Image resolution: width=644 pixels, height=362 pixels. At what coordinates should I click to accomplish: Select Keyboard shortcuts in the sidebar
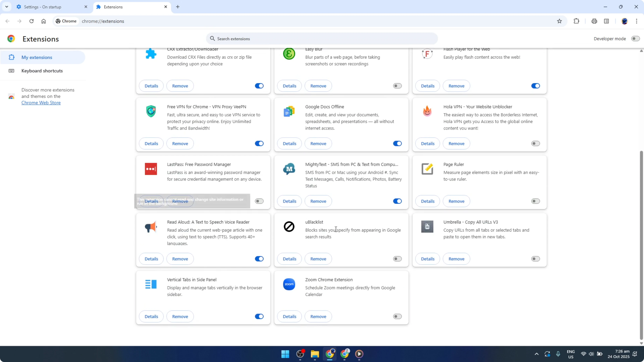(x=42, y=71)
